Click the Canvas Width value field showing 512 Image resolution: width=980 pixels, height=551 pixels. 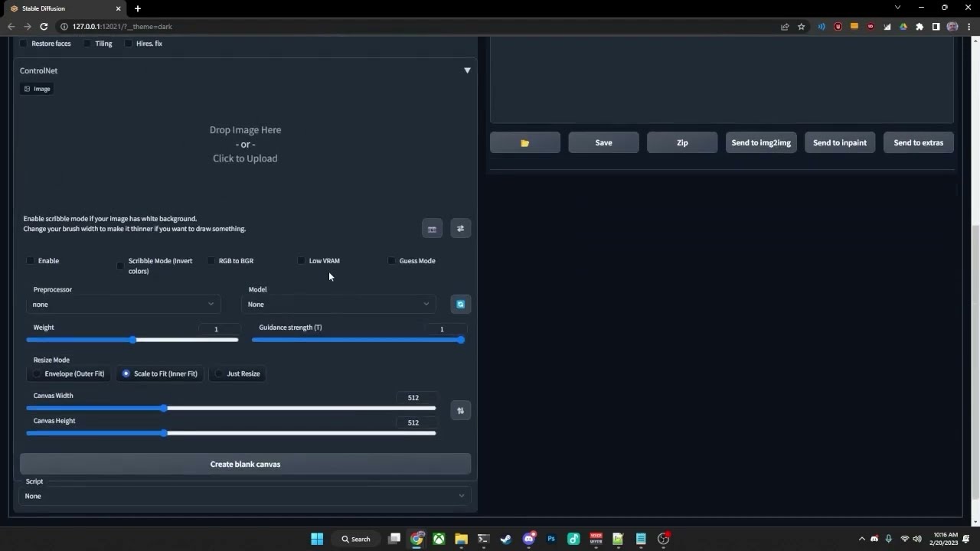point(413,397)
